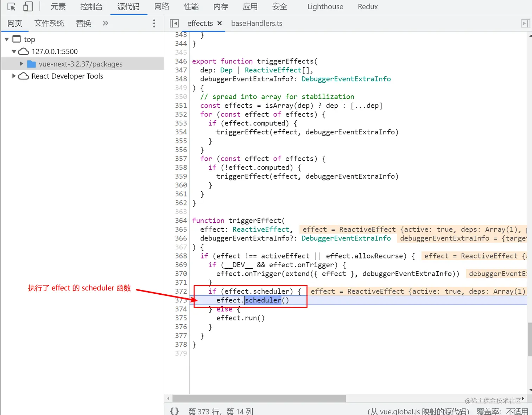The height and width of the screenshot is (415, 532).
Task: Toggle the device toolbar icon
Action: pos(28,7)
